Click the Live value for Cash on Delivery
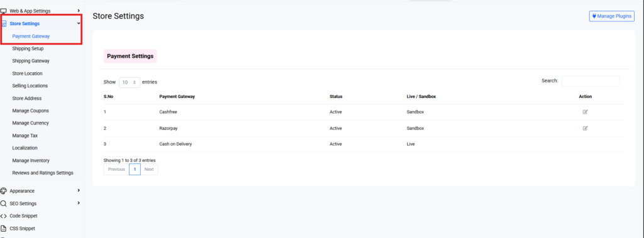The height and width of the screenshot is (238, 644). pyautogui.click(x=411, y=144)
